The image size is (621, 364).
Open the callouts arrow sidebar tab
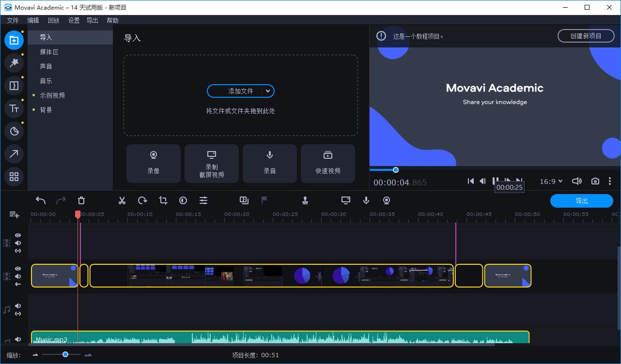click(x=14, y=154)
